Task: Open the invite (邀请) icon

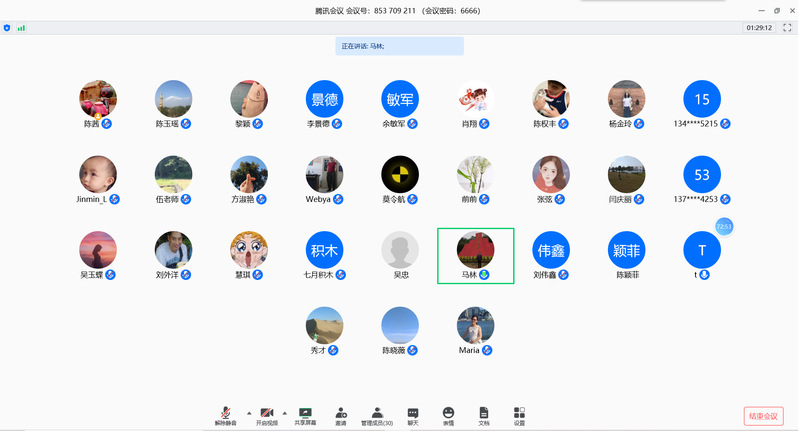Action: click(x=341, y=413)
